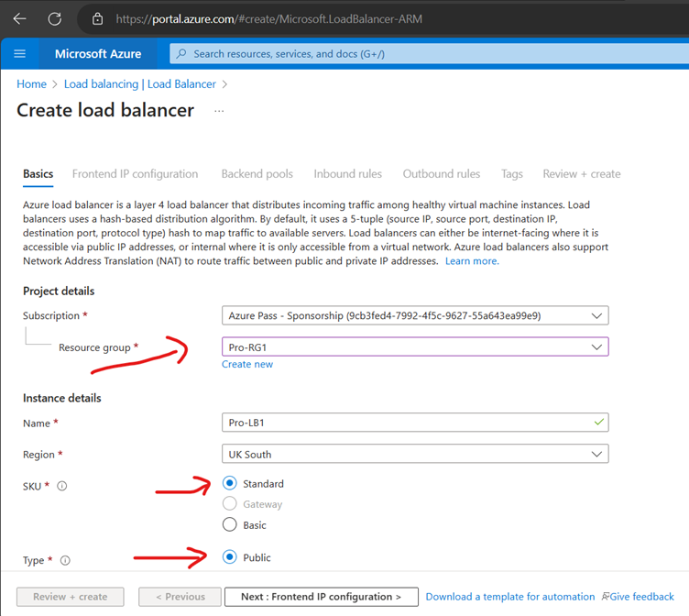689x616 pixels.
Task: Open the Resource group dropdown
Action: [x=415, y=347]
